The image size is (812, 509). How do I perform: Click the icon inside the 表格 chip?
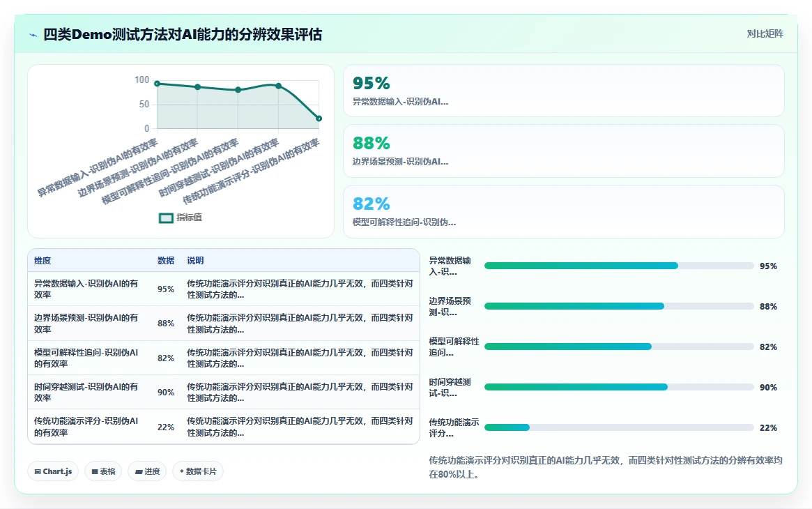click(95, 472)
